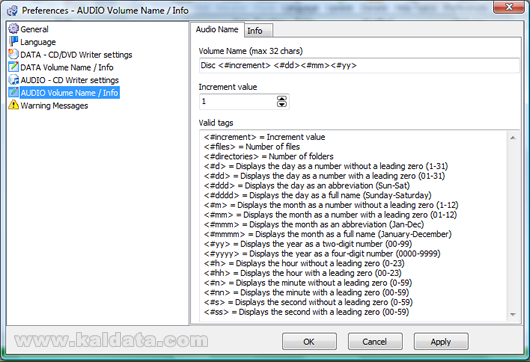Viewport: 530px width, 362px height.
Task: Click the Language flag icon
Action: (x=14, y=42)
